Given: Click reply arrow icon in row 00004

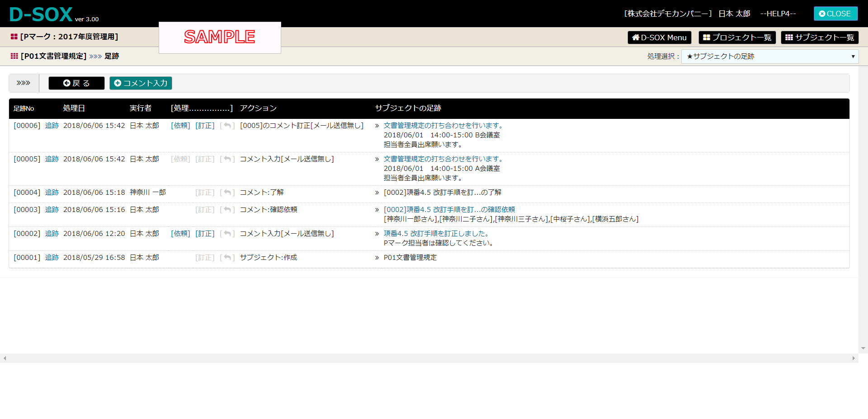Looking at the screenshot, I should (227, 193).
